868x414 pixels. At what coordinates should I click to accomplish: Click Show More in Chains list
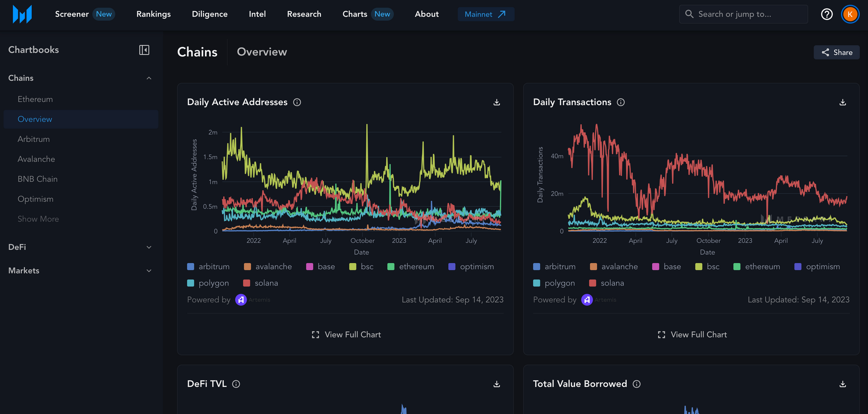pos(38,219)
